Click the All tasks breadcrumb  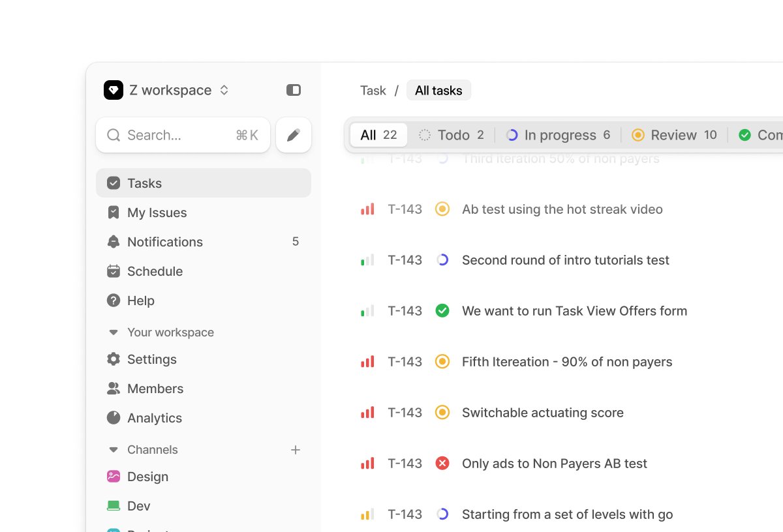[x=438, y=91]
